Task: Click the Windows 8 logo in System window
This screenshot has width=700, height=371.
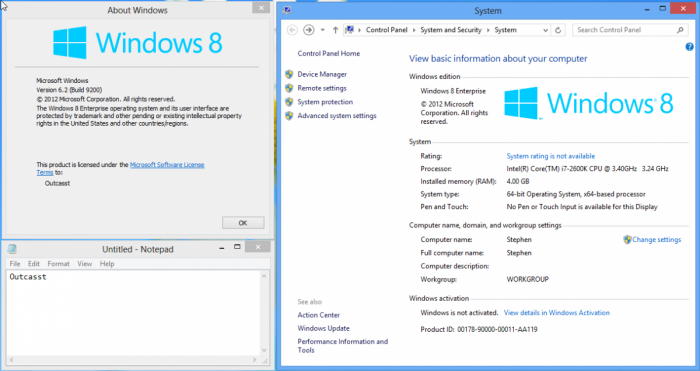Action: (588, 103)
